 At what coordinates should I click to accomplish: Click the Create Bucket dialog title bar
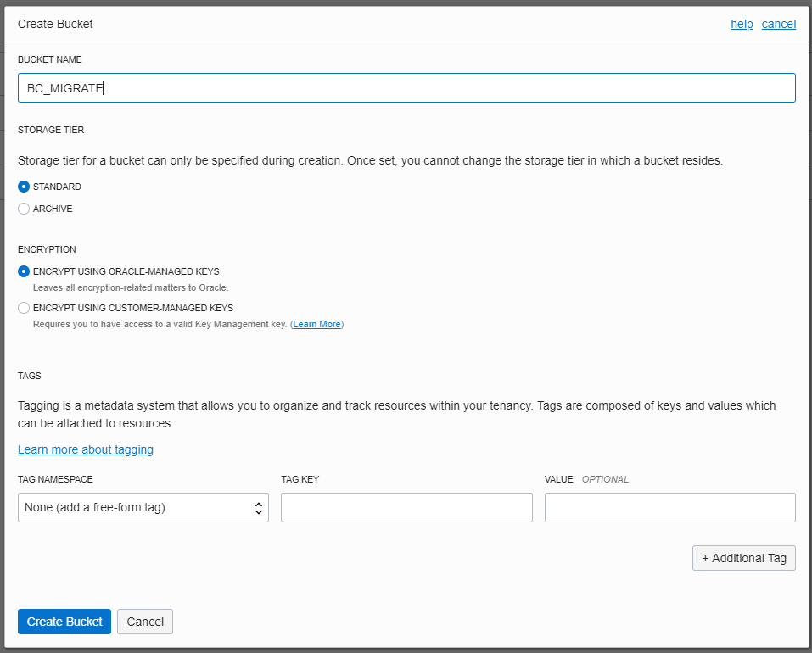pyautogui.click(x=55, y=24)
